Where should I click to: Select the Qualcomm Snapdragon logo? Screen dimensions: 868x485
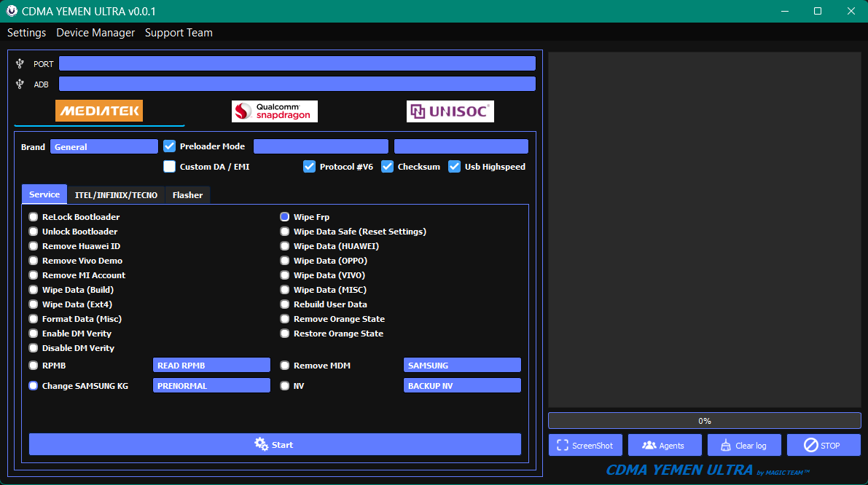pyautogui.click(x=275, y=111)
